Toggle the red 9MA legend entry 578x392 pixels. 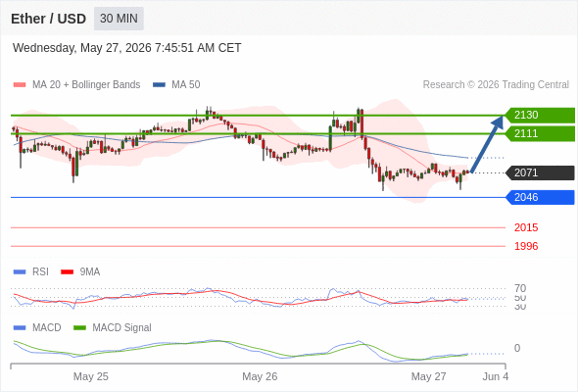[x=80, y=272]
